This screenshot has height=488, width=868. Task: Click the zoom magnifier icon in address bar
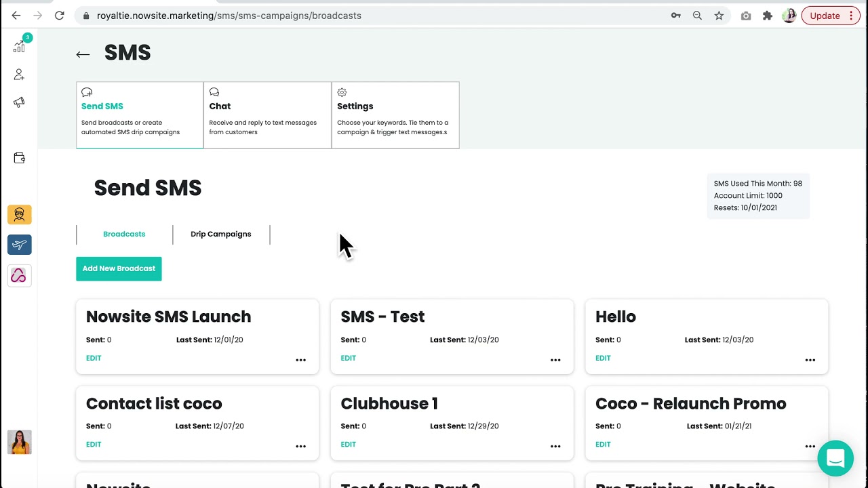697,16
